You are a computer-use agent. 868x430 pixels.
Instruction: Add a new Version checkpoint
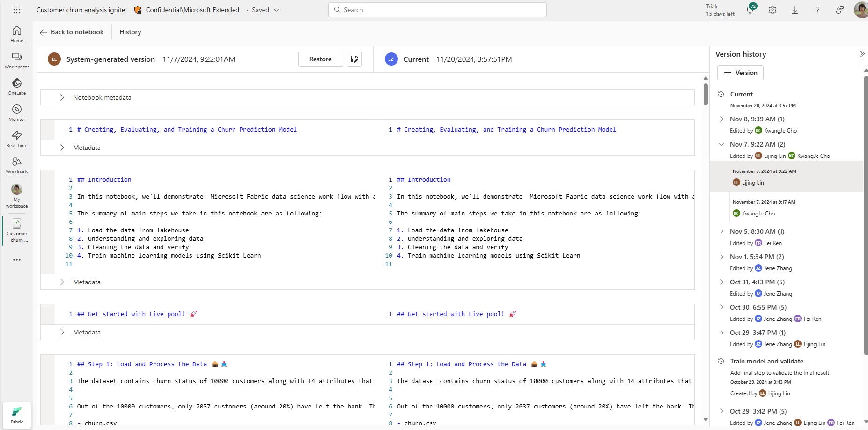point(740,73)
